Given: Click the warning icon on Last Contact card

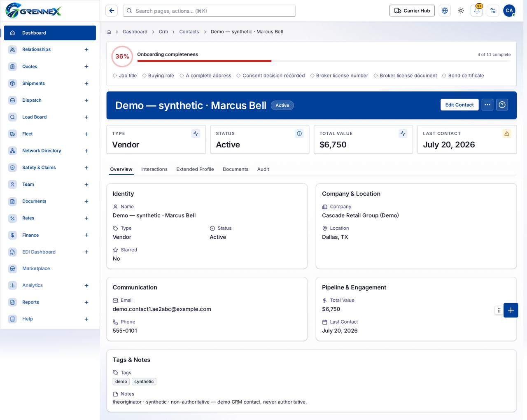Looking at the screenshot, I should (507, 133).
